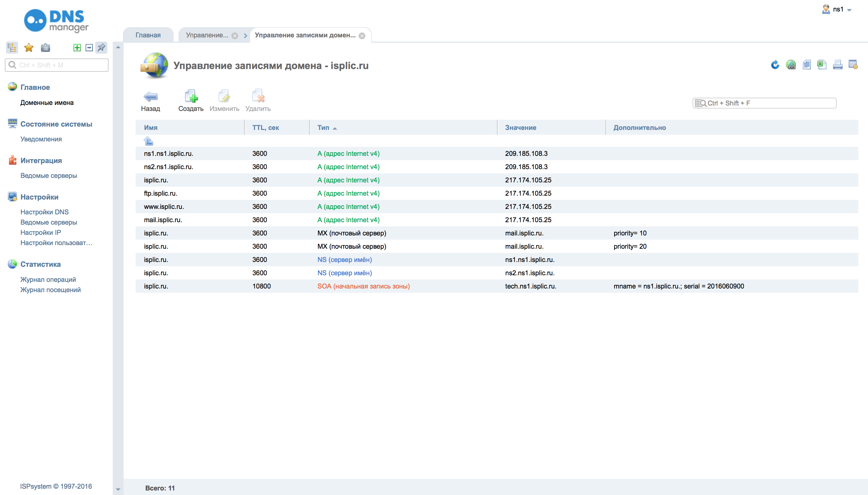Open the table settings icon

[x=853, y=65]
